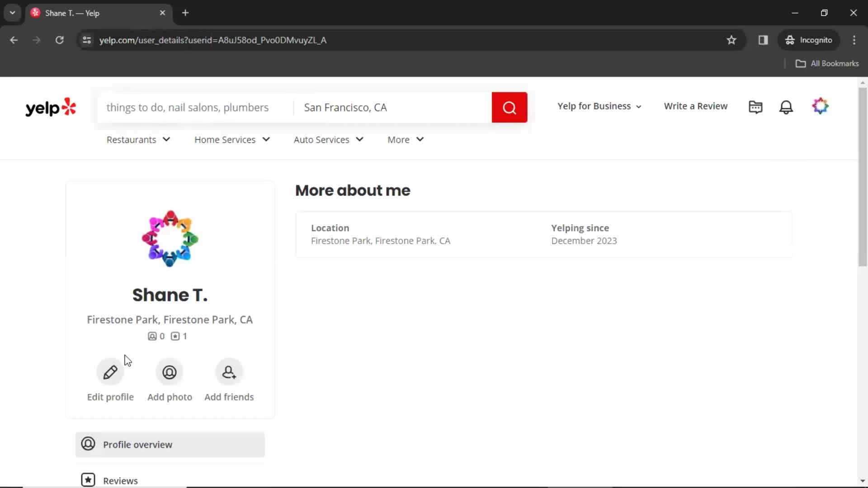The width and height of the screenshot is (868, 488).
Task: Click the Add friends icon
Action: point(229,372)
